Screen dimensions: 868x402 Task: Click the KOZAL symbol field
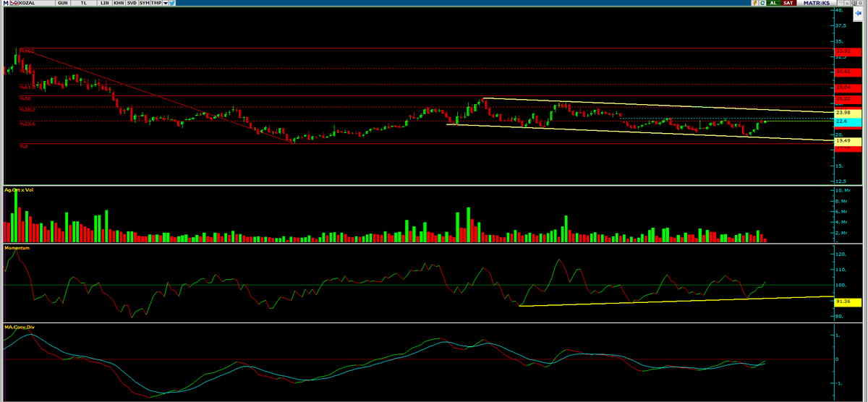pos(36,4)
